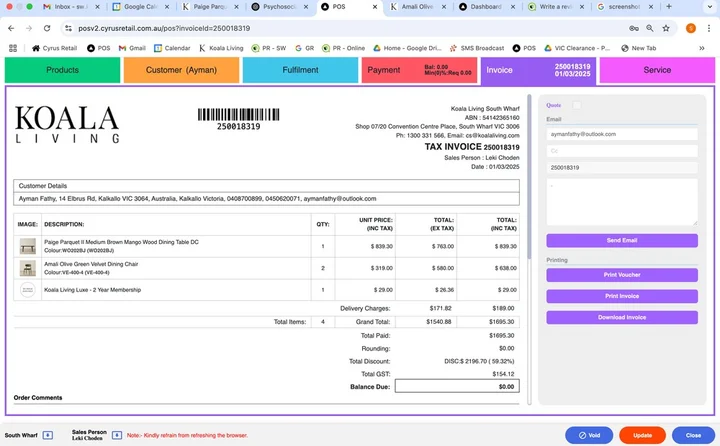Screen dimensions: 720x446
Task: Tick the Quote checkbox
Action: 577,105
